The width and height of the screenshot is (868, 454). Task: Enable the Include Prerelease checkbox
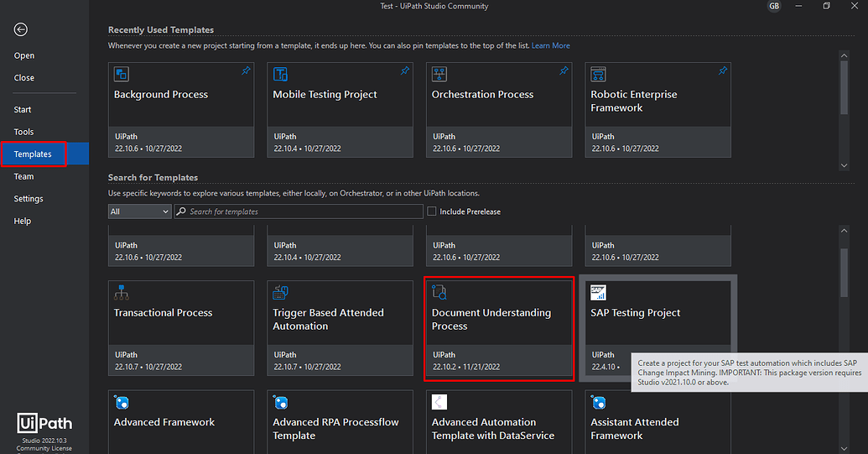432,211
